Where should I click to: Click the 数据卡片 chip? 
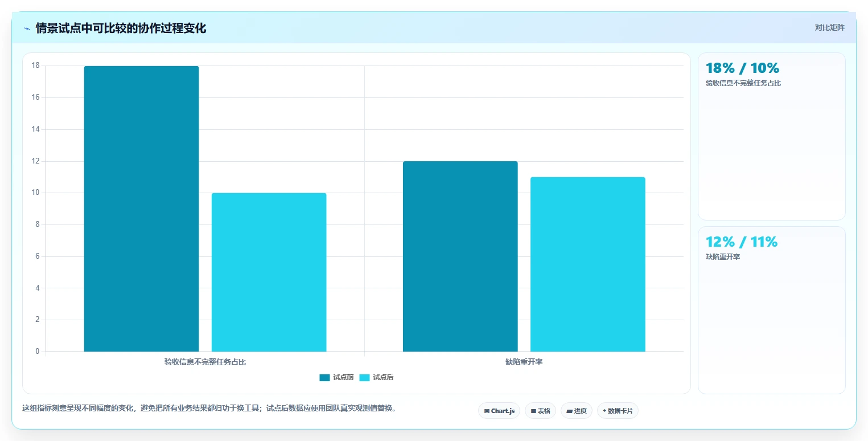(618, 411)
